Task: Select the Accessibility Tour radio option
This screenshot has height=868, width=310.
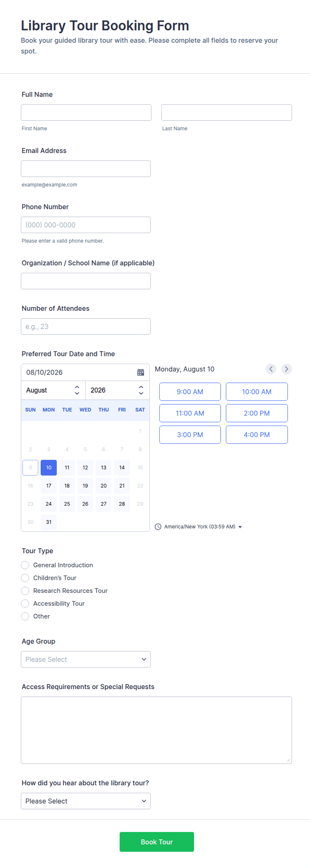Action: (25, 604)
